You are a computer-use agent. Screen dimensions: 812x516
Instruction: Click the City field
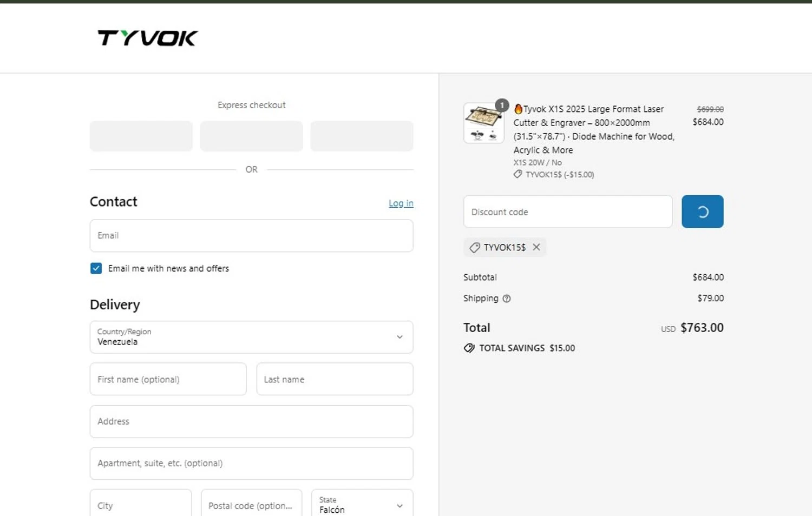[x=141, y=505]
